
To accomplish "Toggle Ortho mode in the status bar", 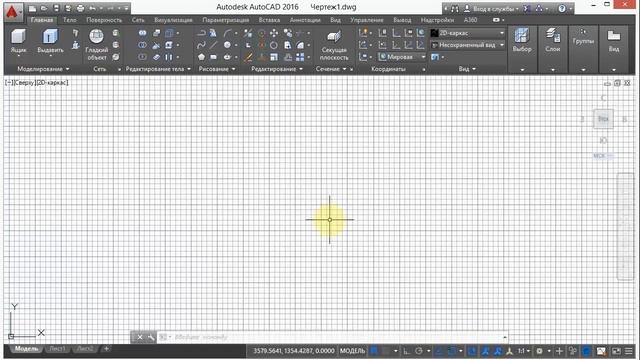I will (x=407, y=351).
